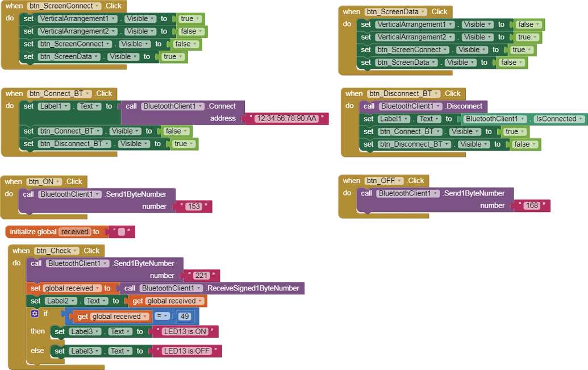The image size is (588, 370).
Task: Click the 221 number value in btn_Check handler
Action: click(201, 276)
